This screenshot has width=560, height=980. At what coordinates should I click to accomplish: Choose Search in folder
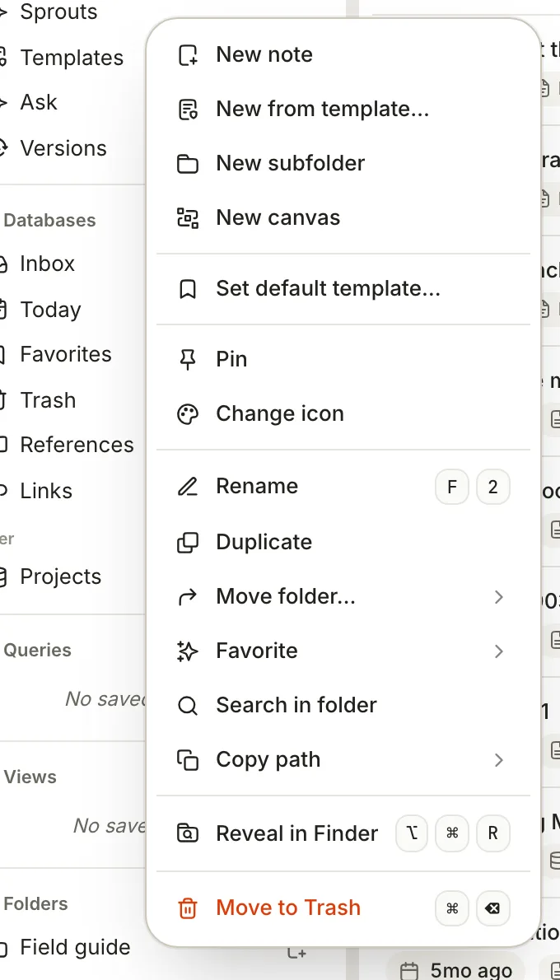point(343,706)
